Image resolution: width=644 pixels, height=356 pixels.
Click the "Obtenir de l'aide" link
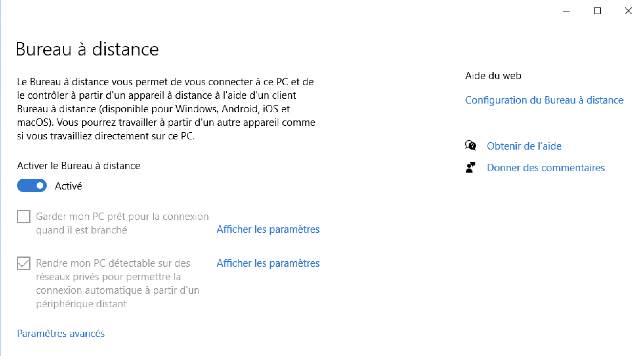click(x=524, y=146)
